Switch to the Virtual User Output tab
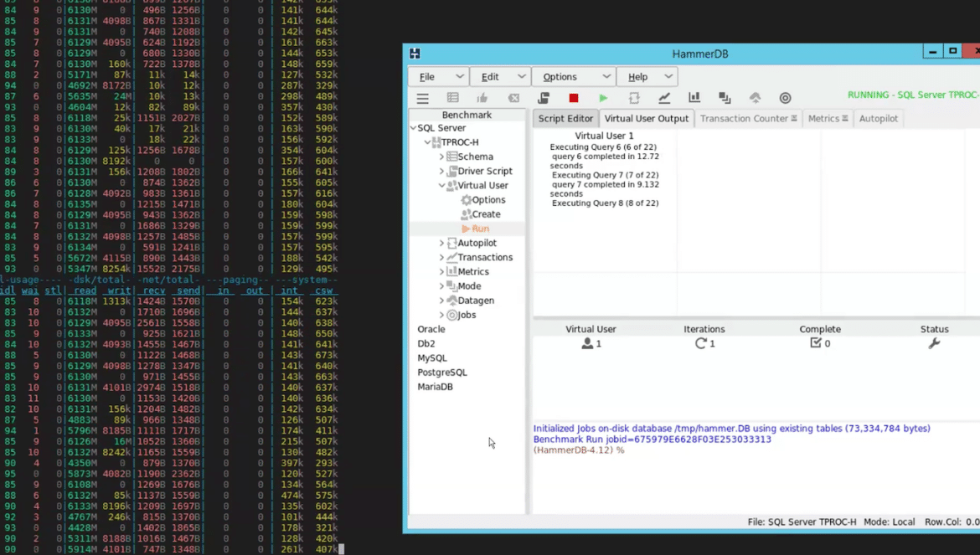This screenshot has height=555, width=980. (x=647, y=119)
